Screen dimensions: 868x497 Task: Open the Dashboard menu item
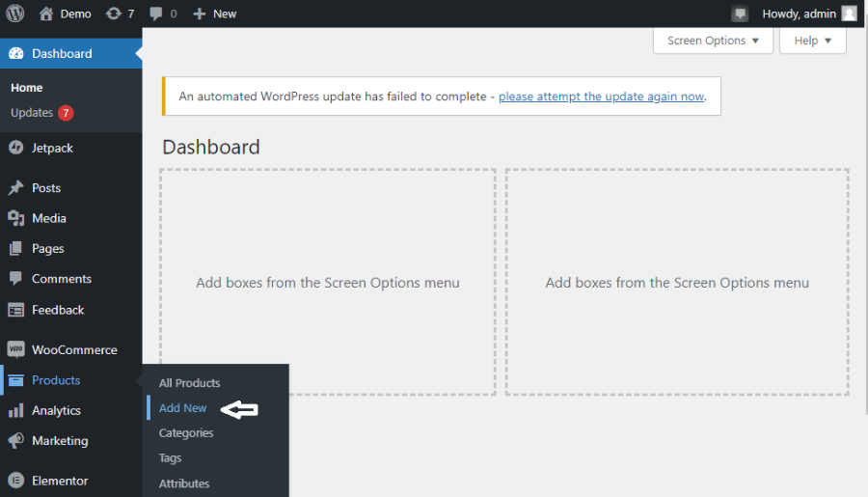pyautogui.click(x=70, y=53)
